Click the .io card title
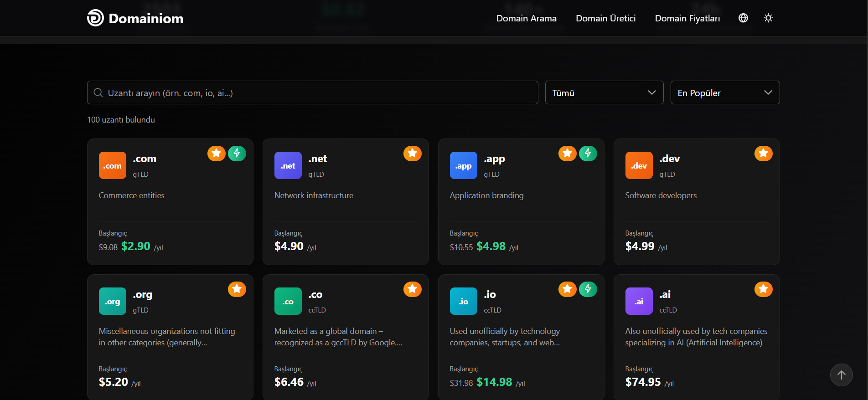Viewport: 868px width, 400px height. pyautogui.click(x=490, y=295)
